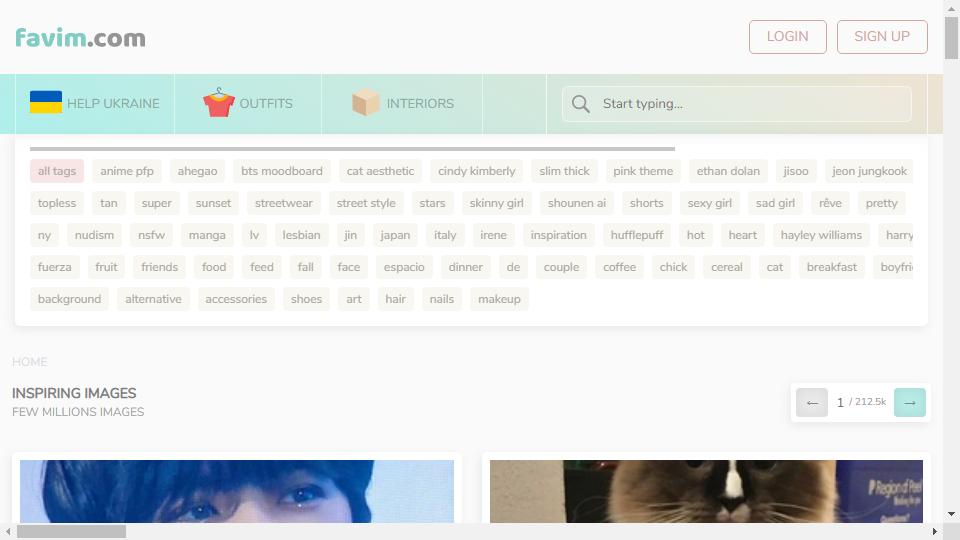Open the 'friends' tag

click(x=159, y=266)
